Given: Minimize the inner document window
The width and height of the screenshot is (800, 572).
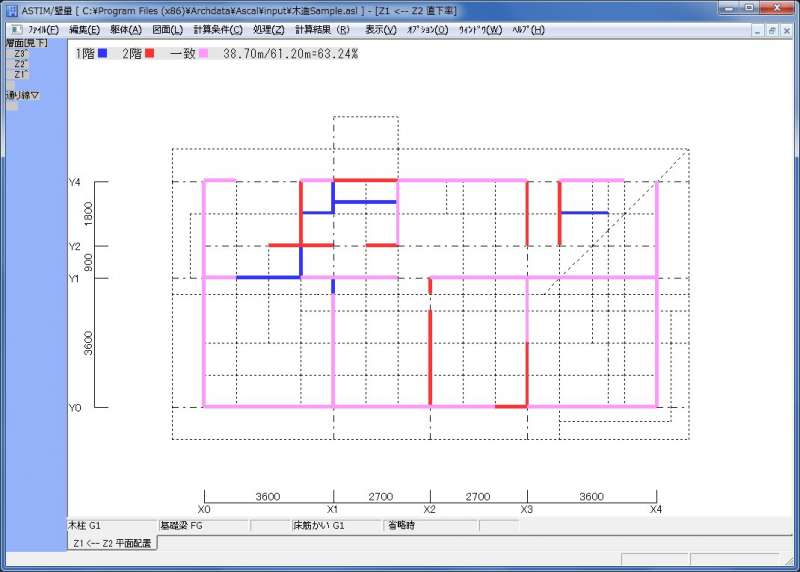Looking at the screenshot, I should click(756, 30).
